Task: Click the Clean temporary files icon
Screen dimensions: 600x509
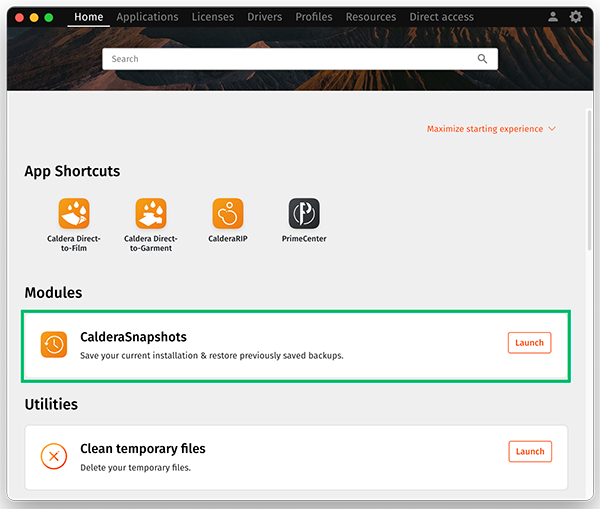Action: (x=54, y=456)
